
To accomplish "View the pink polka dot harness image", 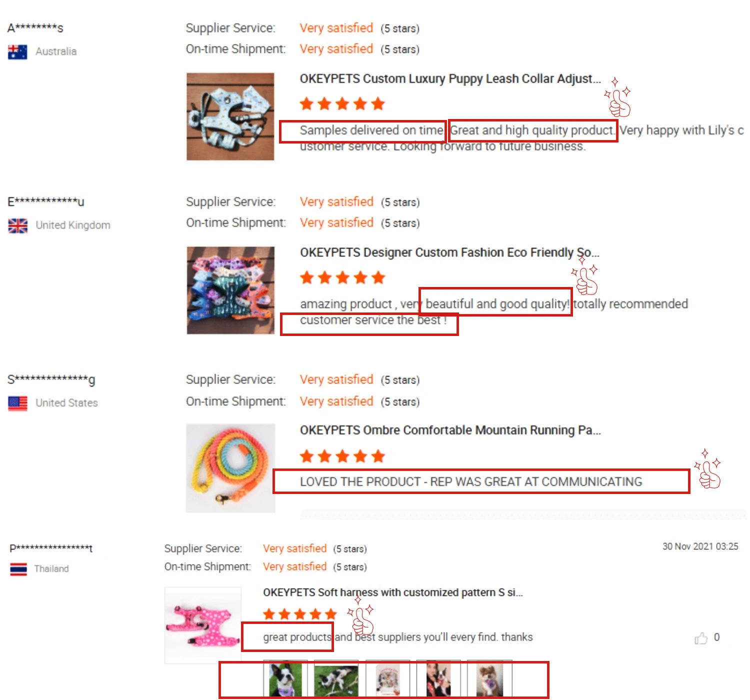I will click(203, 625).
